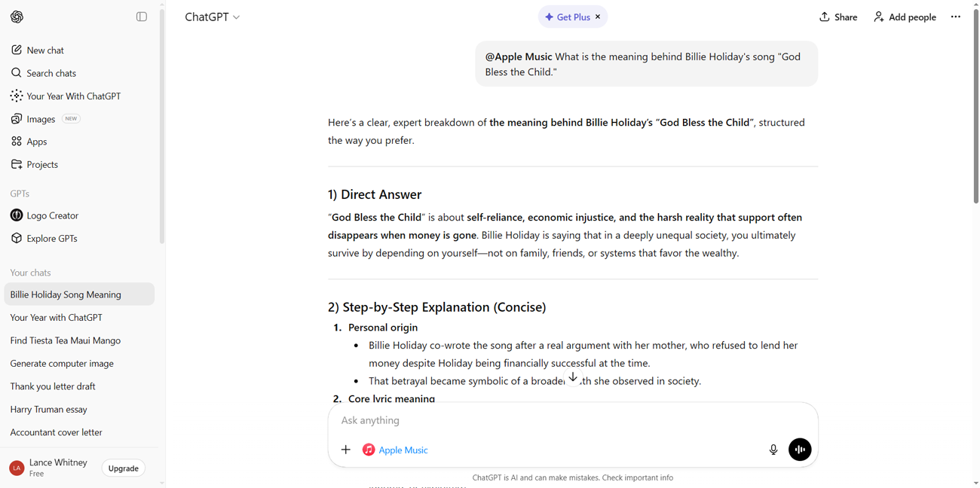
Task: Click the plus attachment button
Action: pos(346,450)
